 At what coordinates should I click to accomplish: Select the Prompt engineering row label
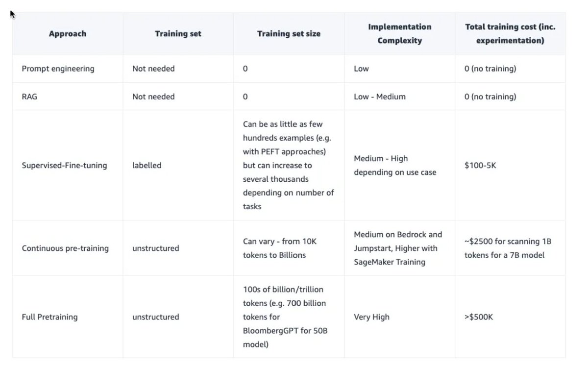coord(58,69)
